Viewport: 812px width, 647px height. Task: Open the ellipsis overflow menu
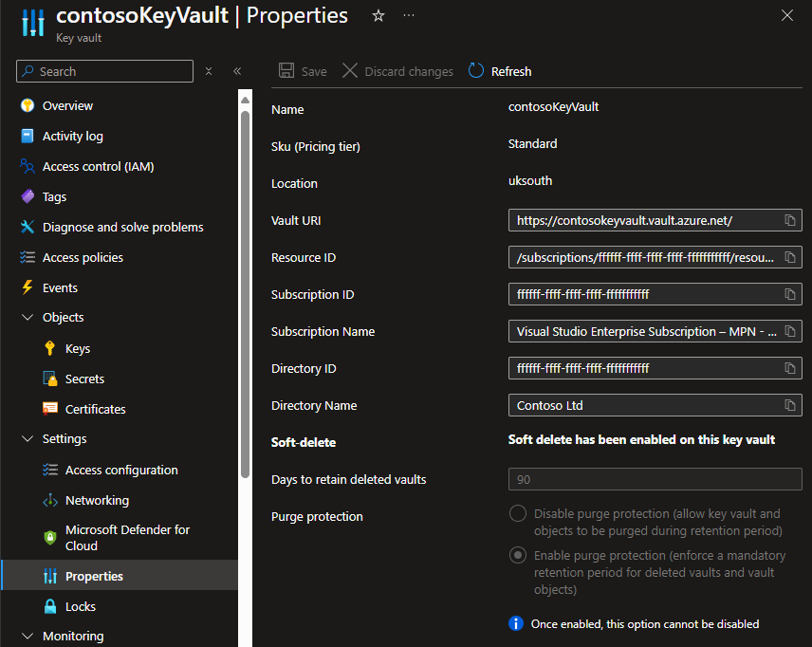pos(409,16)
